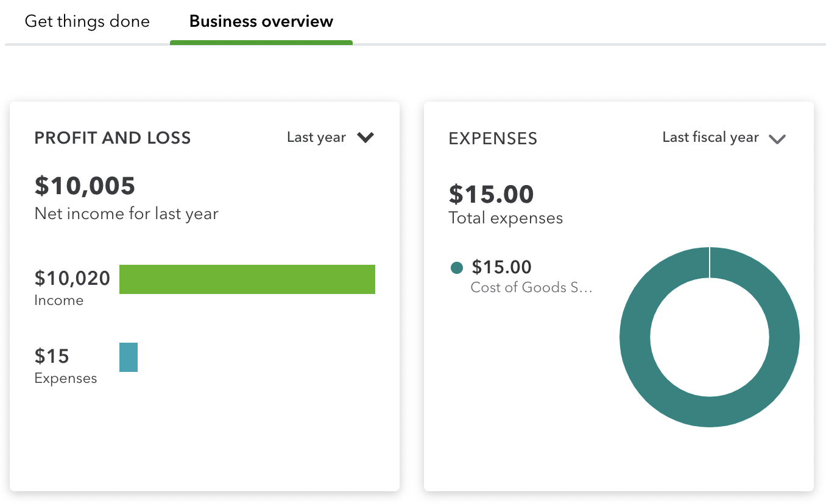This screenshot has height=504, width=826.
Task: Switch to the Get things done tab
Action: point(87,21)
